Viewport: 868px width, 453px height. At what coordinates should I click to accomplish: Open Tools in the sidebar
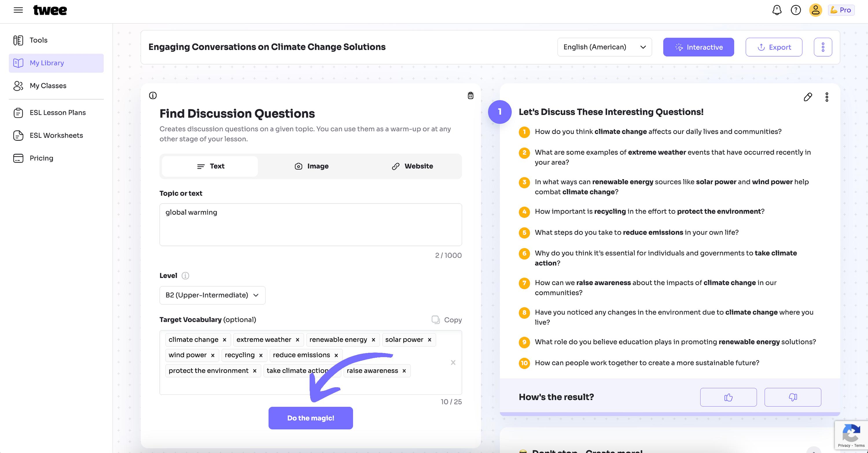[x=56, y=40]
